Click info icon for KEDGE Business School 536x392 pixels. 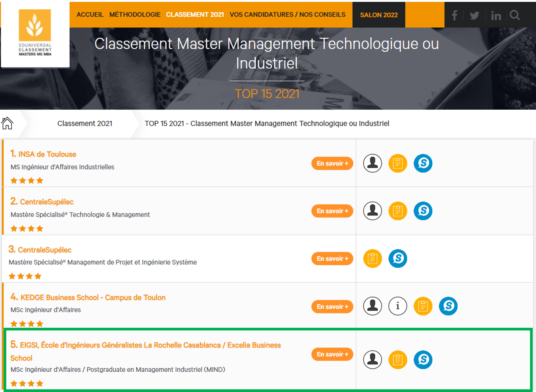(x=398, y=306)
